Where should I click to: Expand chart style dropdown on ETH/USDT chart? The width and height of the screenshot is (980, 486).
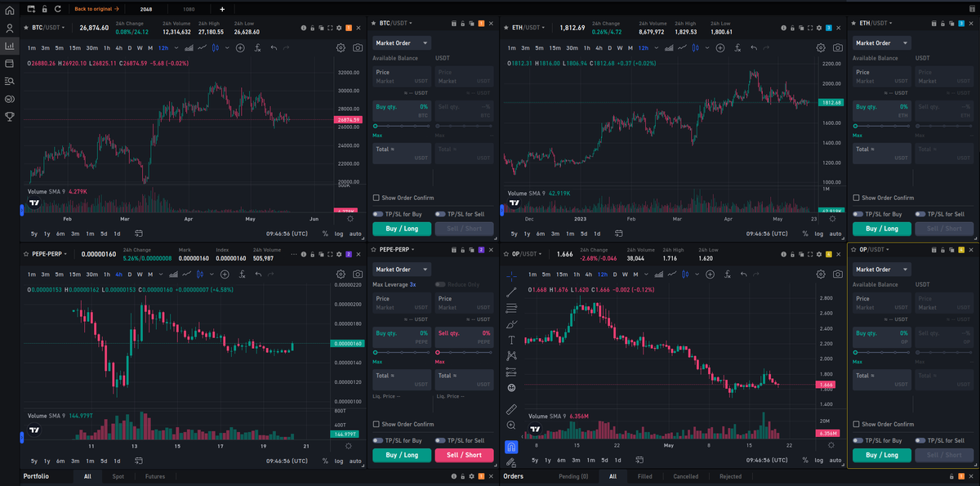click(706, 48)
